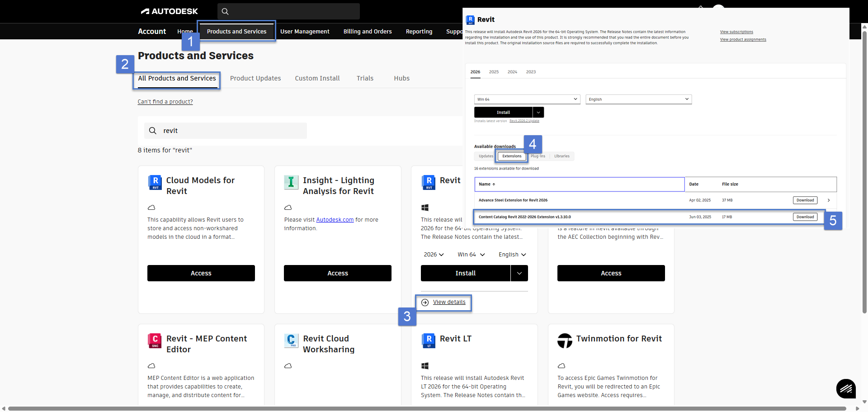The height and width of the screenshot is (412, 868).
Task: Open the View subscriptions link
Action: [736, 32]
